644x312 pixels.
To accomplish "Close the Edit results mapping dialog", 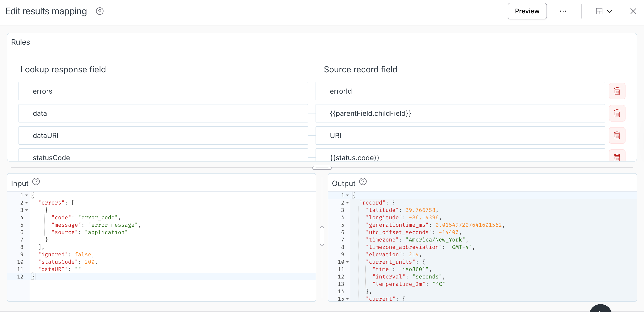I will pyautogui.click(x=633, y=11).
